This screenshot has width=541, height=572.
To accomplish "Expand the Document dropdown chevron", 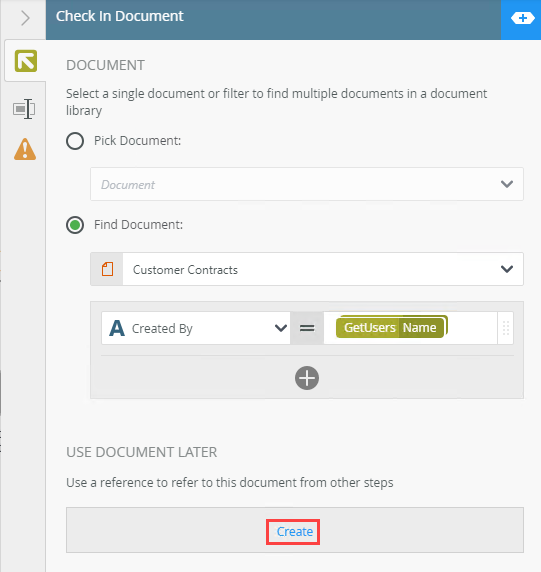I will [507, 184].
